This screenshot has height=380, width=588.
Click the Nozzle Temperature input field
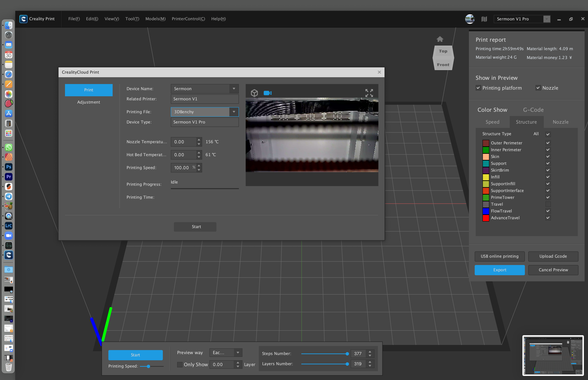[x=184, y=142]
